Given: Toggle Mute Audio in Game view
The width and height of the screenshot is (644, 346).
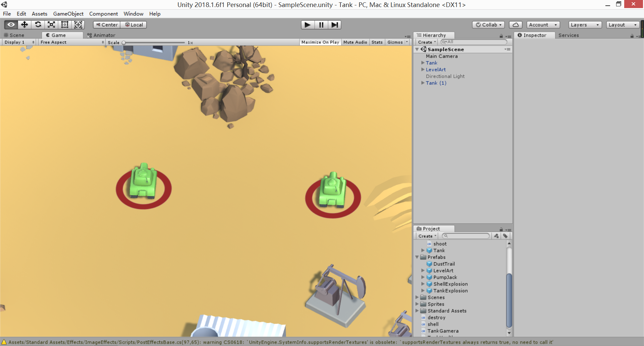Looking at the screenshot, I should [x=355, y=42].
